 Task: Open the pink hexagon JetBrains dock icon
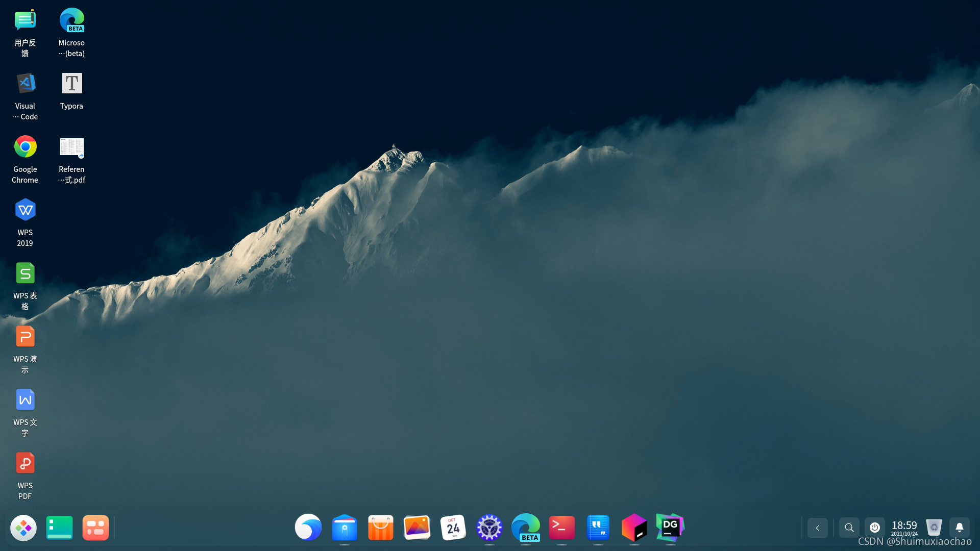634,527
